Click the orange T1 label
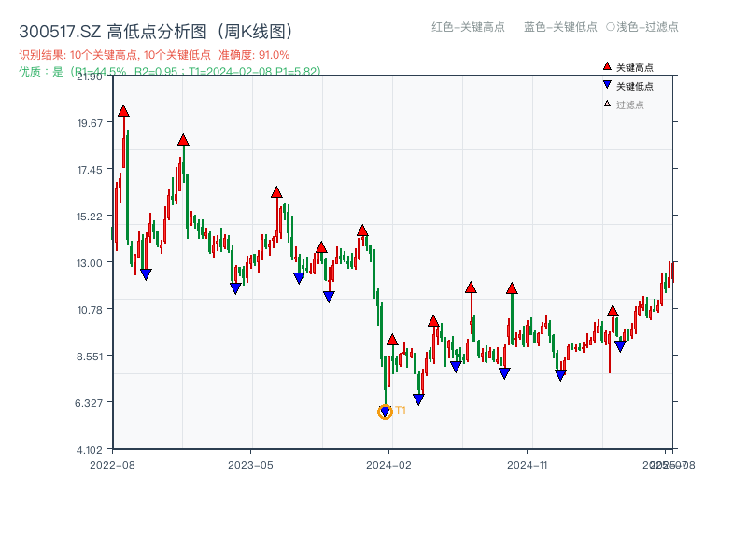 tap(401, 411)
